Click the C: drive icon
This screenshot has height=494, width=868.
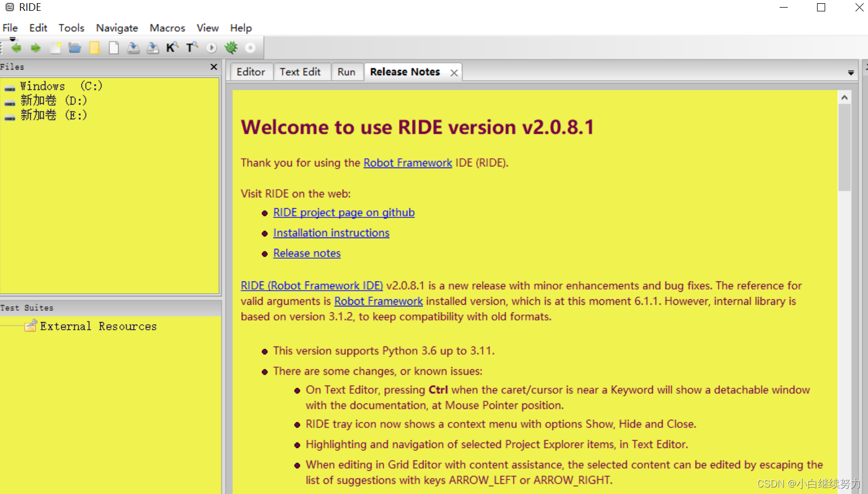pos(10,88)
